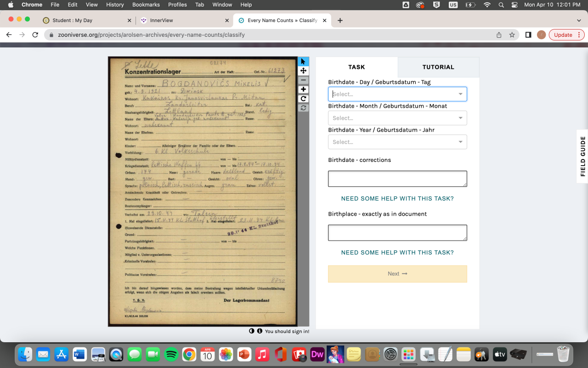Open Photos from the dock

point(226,355)
